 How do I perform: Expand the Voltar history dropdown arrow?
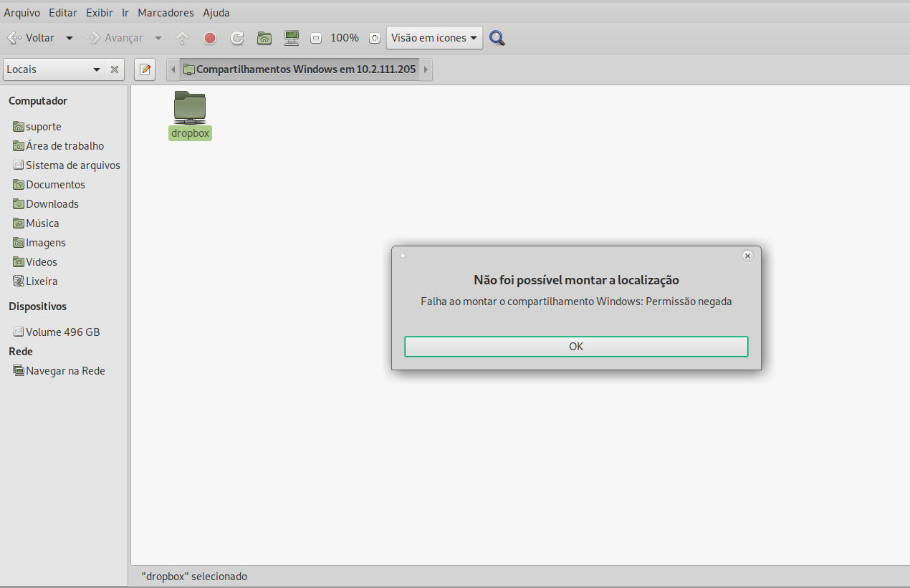[x=70, y=38]
